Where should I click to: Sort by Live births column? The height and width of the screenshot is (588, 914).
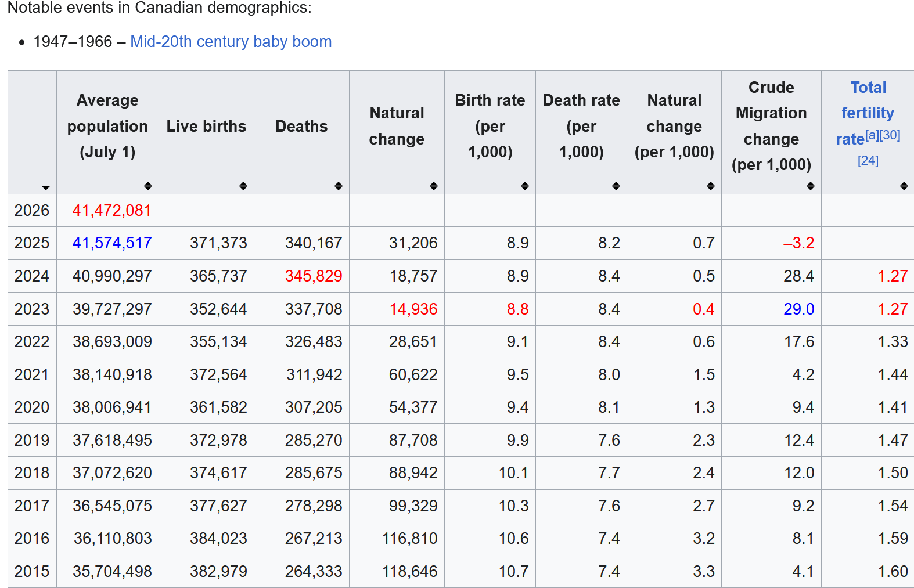(x=243, y=186)
